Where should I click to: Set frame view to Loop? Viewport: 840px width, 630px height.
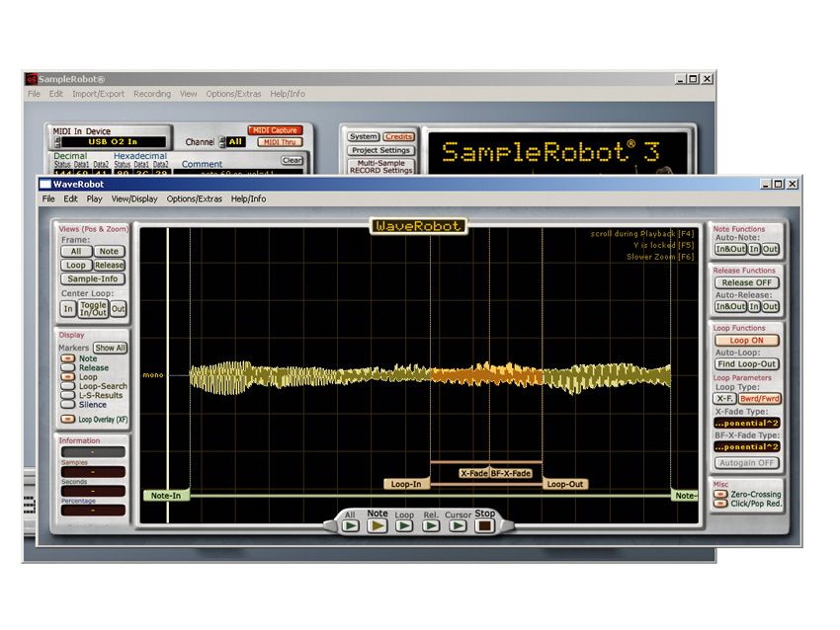[x=76, y=265]
